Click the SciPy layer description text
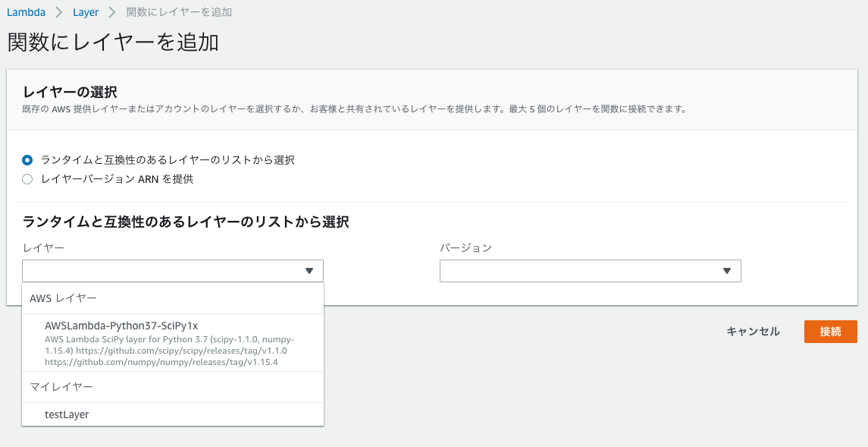 pyautogui.click(x=169, y=351)
